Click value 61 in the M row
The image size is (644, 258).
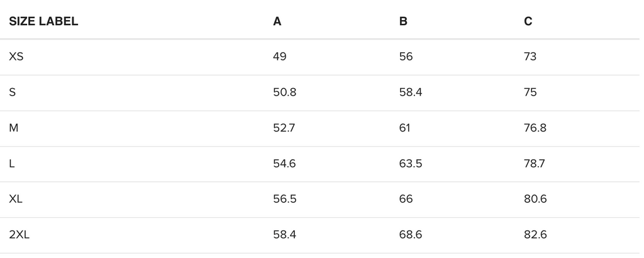click(404, 128)
